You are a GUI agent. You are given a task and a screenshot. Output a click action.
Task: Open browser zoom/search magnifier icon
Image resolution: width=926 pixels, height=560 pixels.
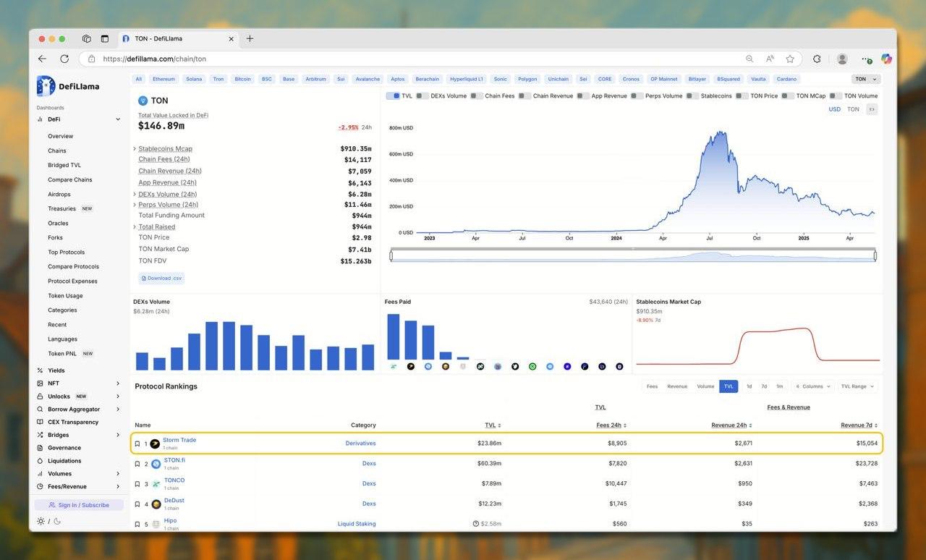click(749, 59)
